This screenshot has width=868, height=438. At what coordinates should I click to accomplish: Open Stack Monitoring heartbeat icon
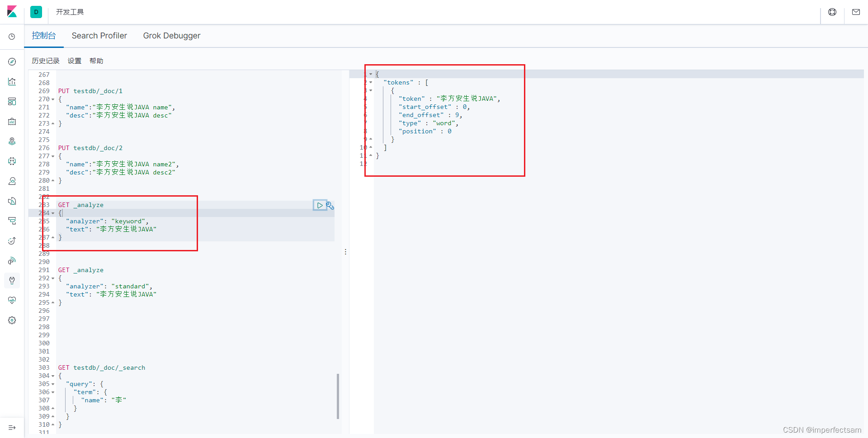pos(12,300)
